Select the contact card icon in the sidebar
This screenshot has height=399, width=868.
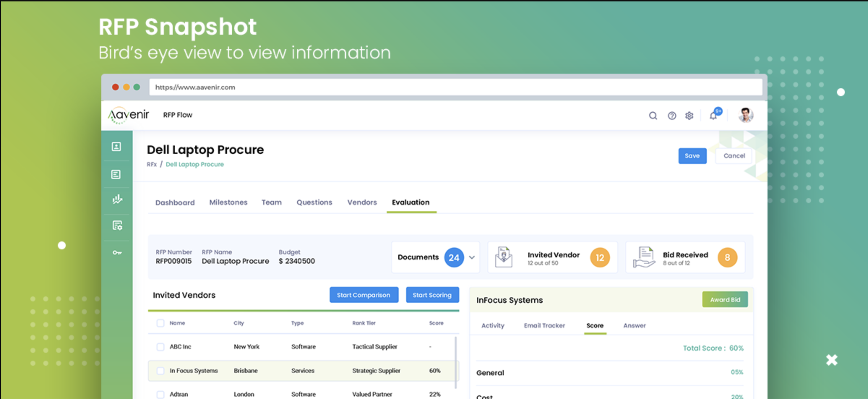pos(116,147)
